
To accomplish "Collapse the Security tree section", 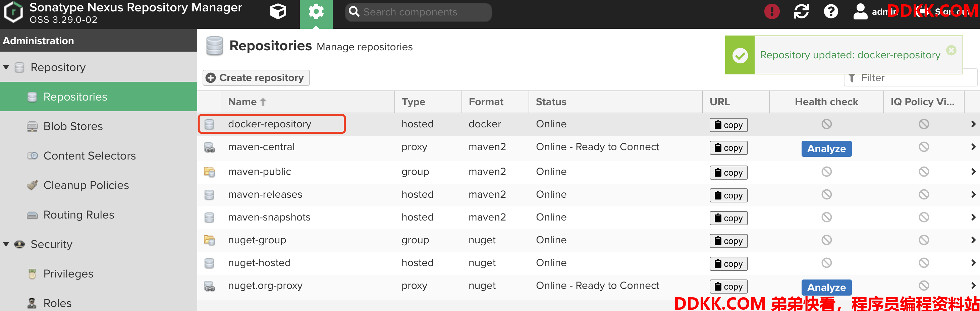I will pos(6,244).
